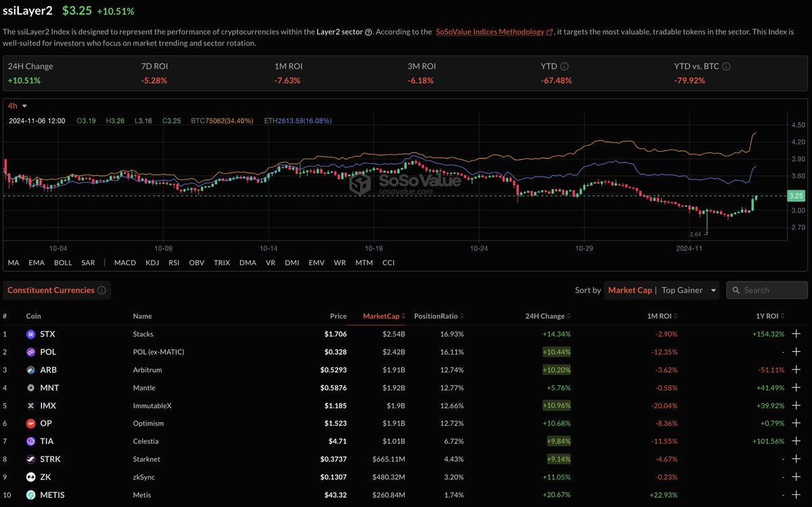The height and width of the screenshot is (507, 812).
Task: Add OP with its plus icon
Action: (x=796, y=423)
